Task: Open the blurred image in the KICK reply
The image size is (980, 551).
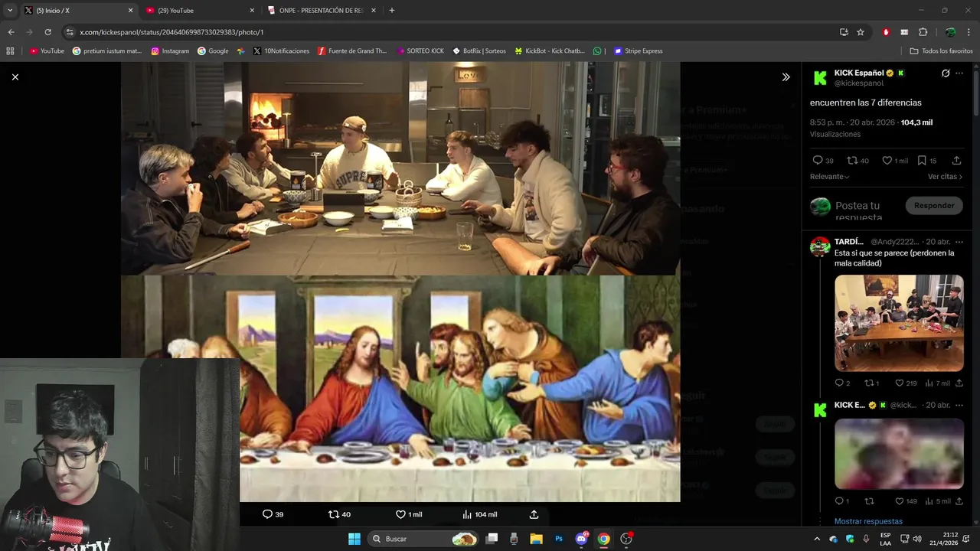Action: (x=899, y=453)
